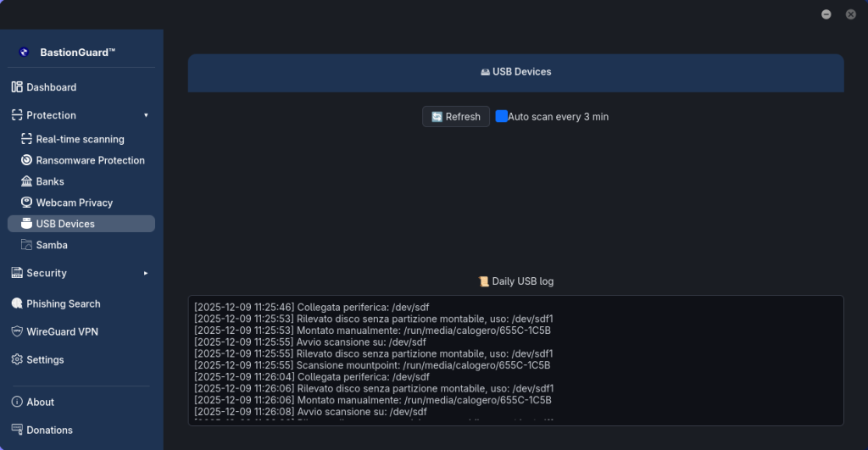
Task: Click log line '11:26:04 Collegata periferica'
Action: point(312,377)
